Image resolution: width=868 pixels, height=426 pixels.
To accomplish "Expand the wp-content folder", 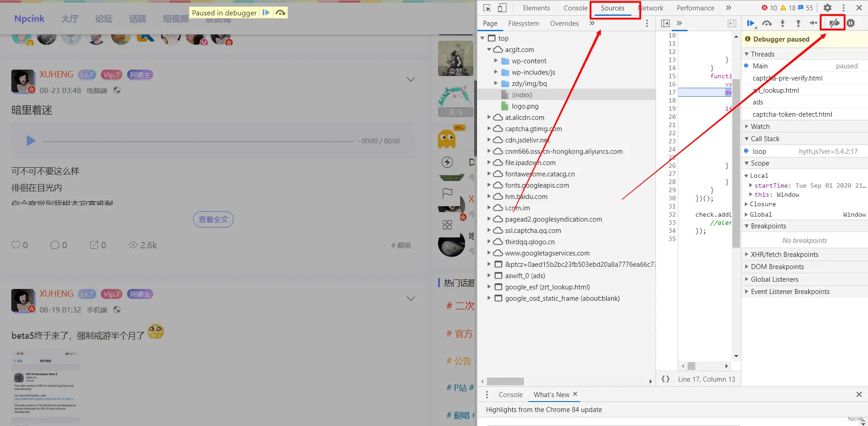I will [x=496, y=61].
